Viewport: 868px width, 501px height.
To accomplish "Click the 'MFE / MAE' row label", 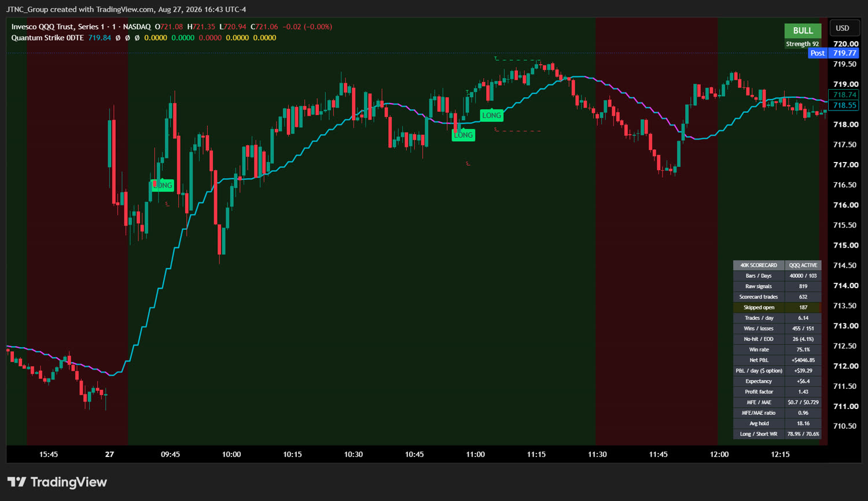I will (x=759, y=402).
